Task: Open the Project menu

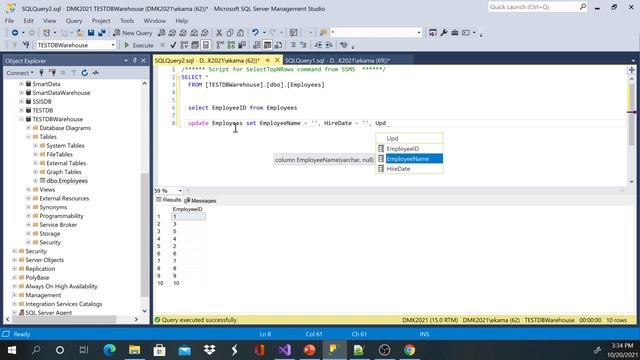Action: point(101,20)
